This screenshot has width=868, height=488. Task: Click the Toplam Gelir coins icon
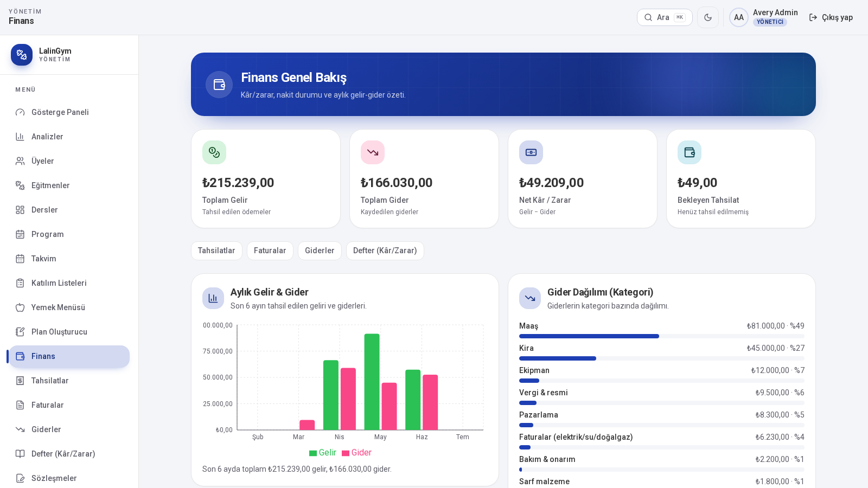(214, 152)
